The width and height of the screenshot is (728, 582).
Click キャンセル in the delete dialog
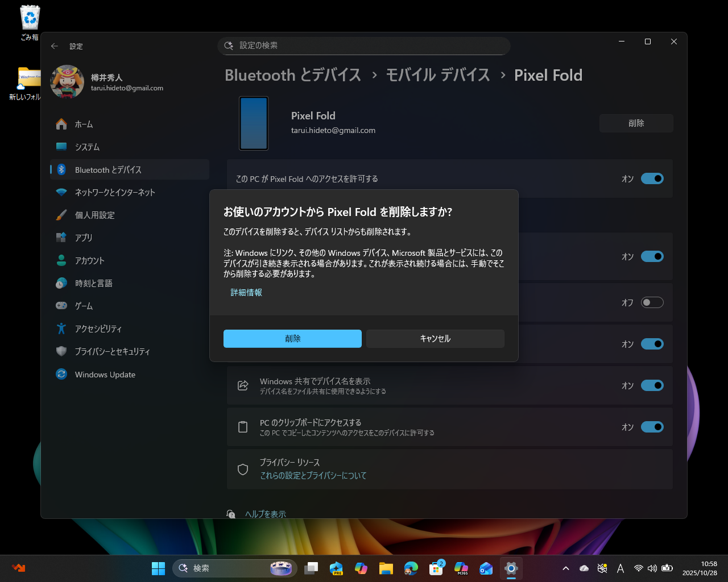[x=435, y=339]
